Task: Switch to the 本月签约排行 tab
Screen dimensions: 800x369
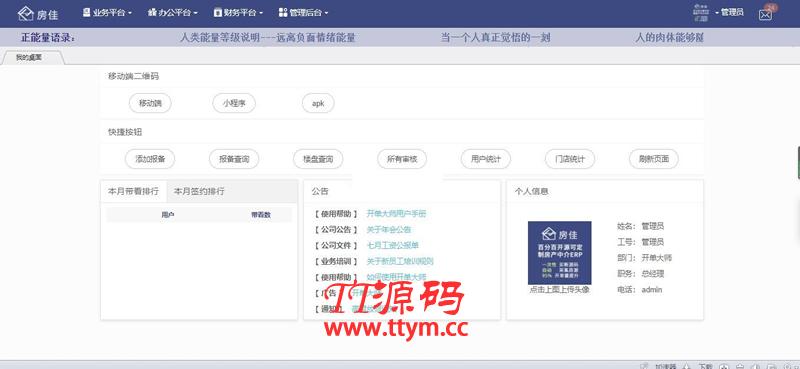Action: pos(199,191)
